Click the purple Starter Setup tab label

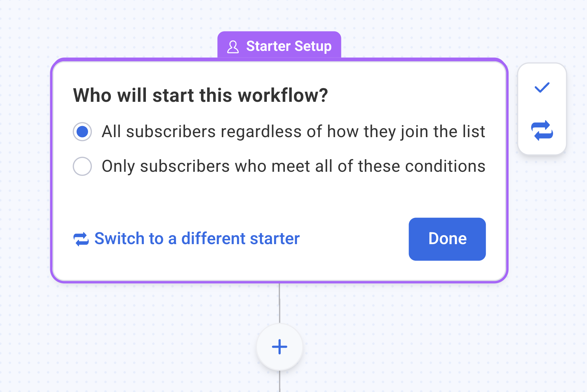[x=279, y=46]
